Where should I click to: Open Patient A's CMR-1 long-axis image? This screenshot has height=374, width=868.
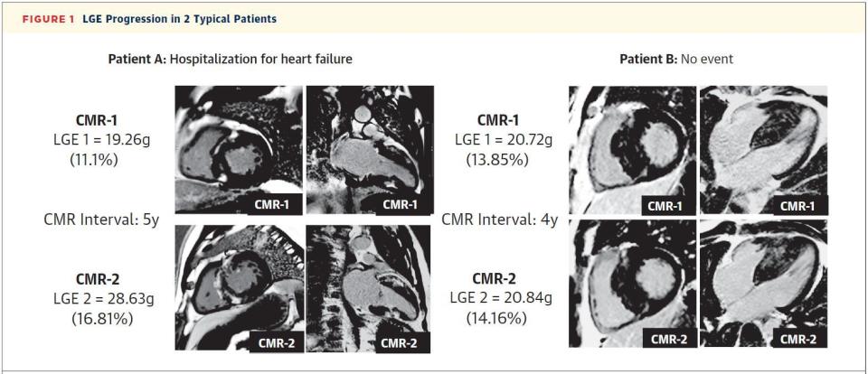click(x=369, y=150)
